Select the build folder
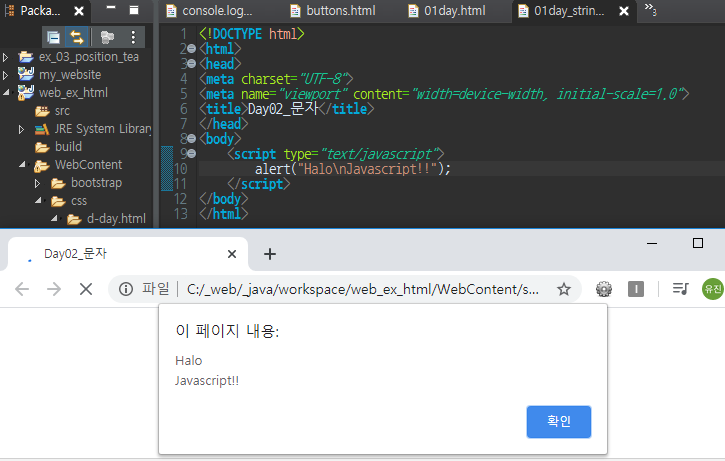 59,147
